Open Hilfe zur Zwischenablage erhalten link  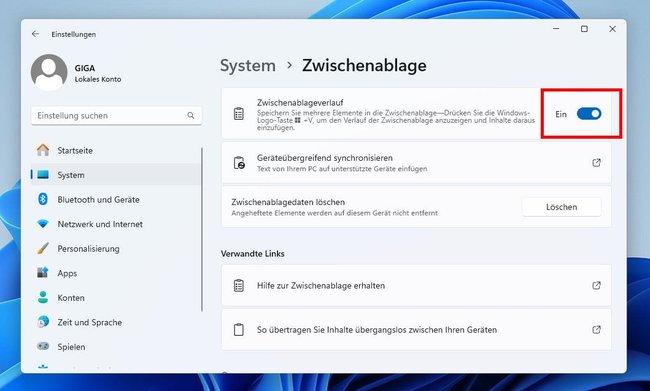click(416, 286)
